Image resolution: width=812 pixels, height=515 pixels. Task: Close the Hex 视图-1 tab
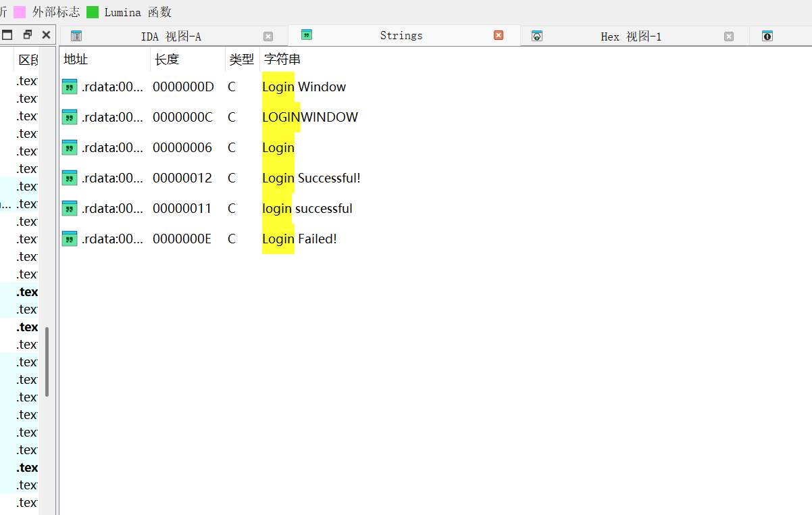[729, 36]
